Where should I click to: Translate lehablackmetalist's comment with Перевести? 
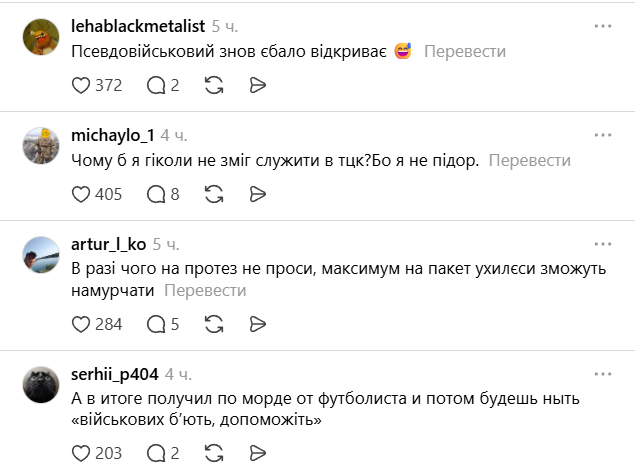pos(465,51)
